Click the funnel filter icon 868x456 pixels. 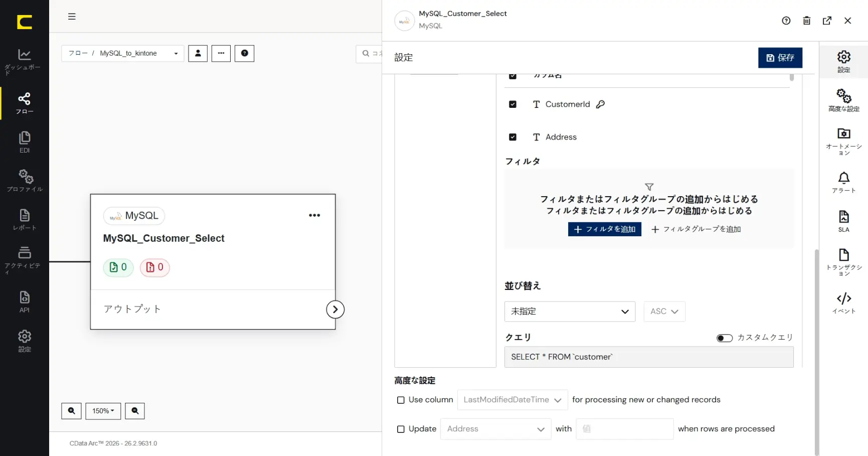click(649, 187)
